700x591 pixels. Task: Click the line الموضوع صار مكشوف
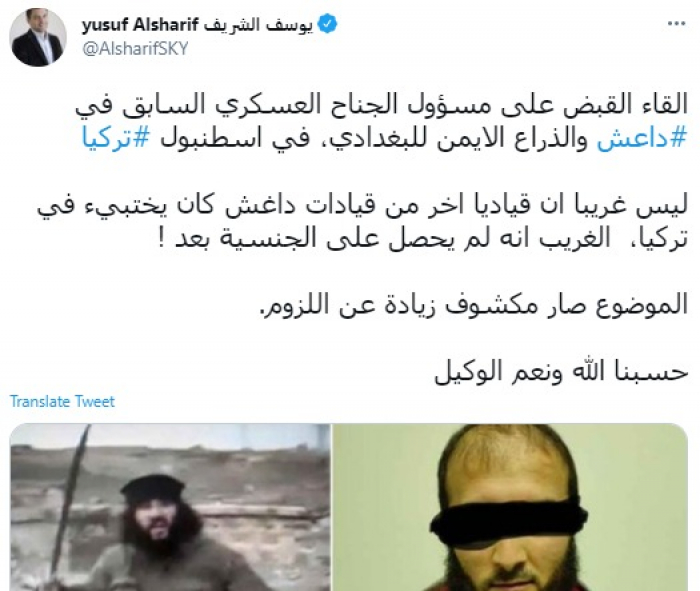pos(474,305)
